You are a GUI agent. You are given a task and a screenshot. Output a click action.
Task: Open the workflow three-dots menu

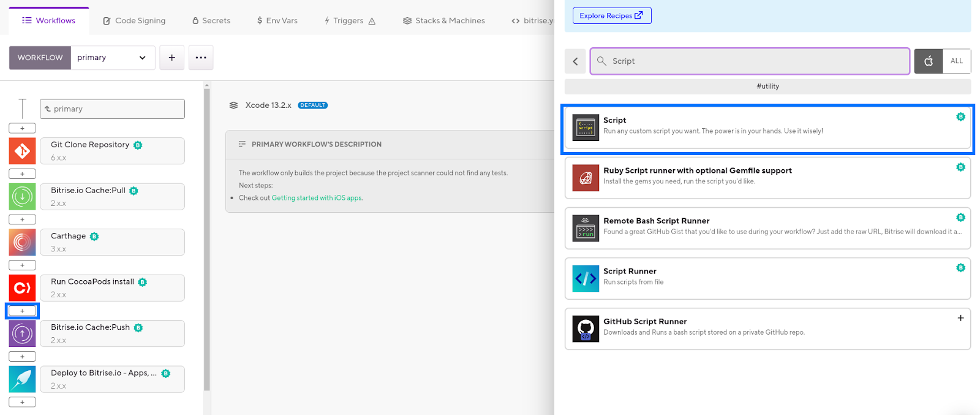(201, 58)
